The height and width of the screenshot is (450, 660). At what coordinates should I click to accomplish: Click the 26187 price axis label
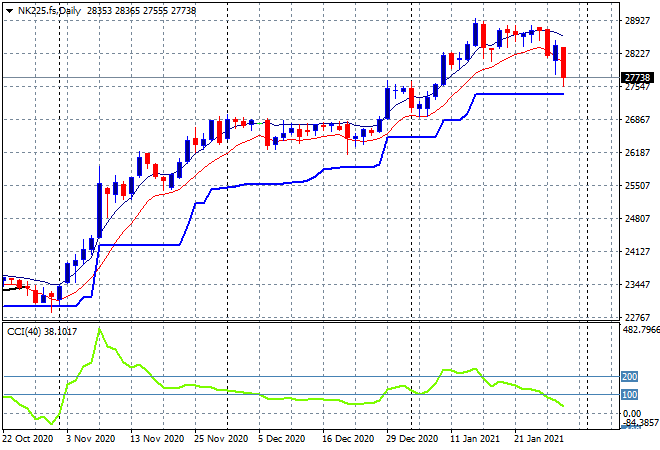(637, 152)
